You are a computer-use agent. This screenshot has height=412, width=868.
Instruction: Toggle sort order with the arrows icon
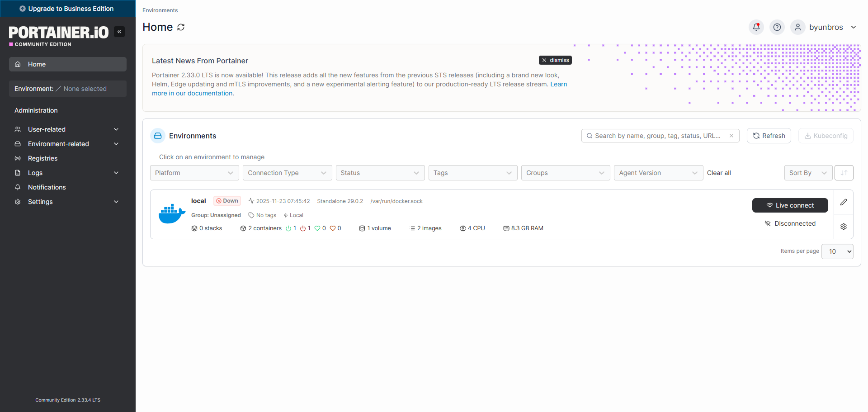[x=844, y=173]
